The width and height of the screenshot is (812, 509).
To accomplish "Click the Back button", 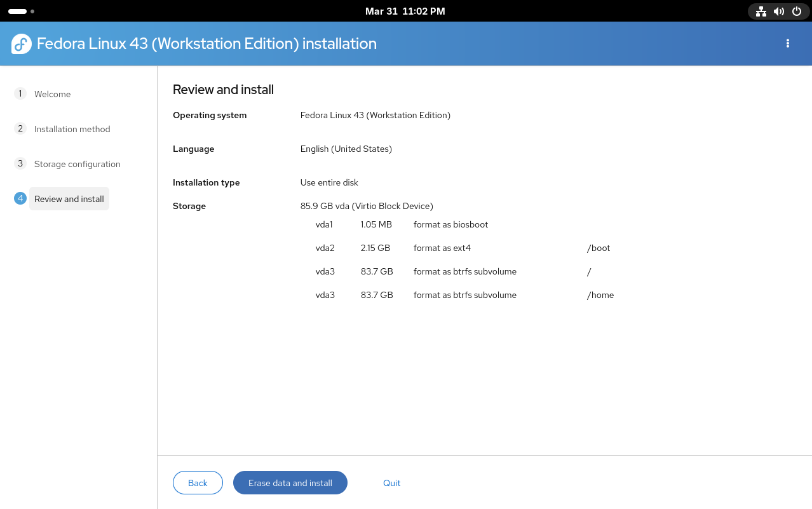I will pyautogui.click(x=198, y=483).
